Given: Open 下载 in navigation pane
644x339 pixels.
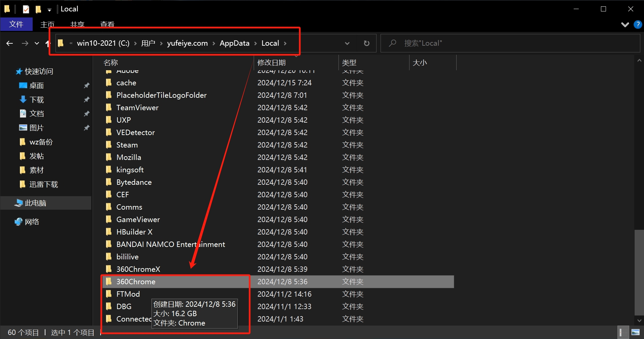Looking at the screenshot, I should 36,99.
